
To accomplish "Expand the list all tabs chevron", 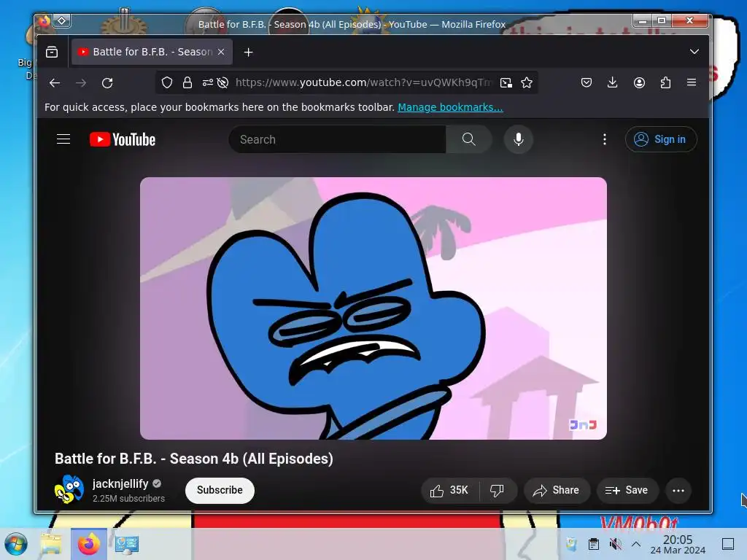I will pos(694,52).
